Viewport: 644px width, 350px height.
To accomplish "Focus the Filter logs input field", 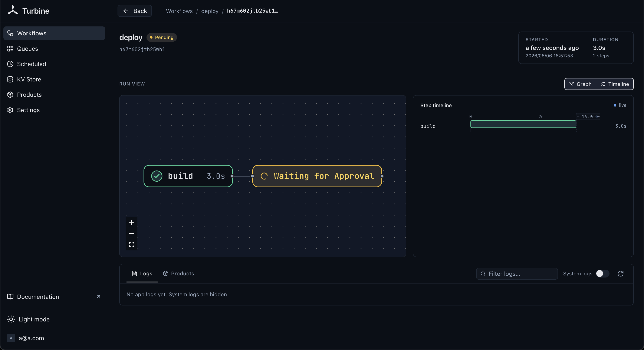I will [x=517, y=274].
